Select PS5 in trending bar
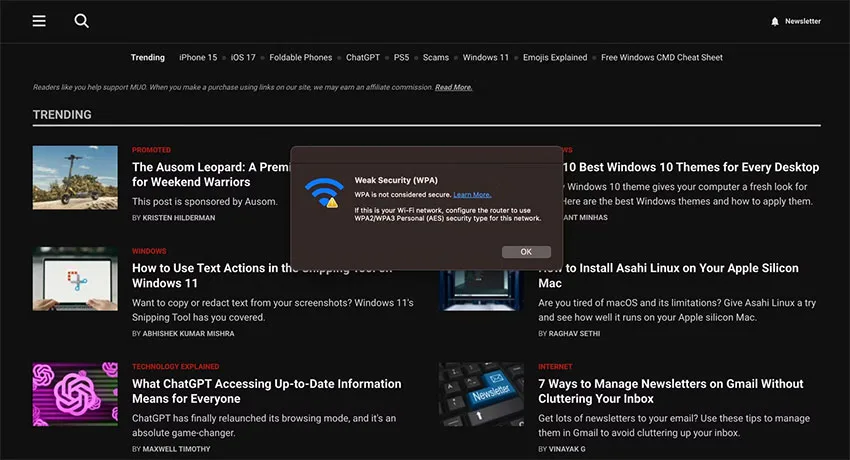Image resolution: width=850 pixels, height=460 pixels. [x=401, y=57]
